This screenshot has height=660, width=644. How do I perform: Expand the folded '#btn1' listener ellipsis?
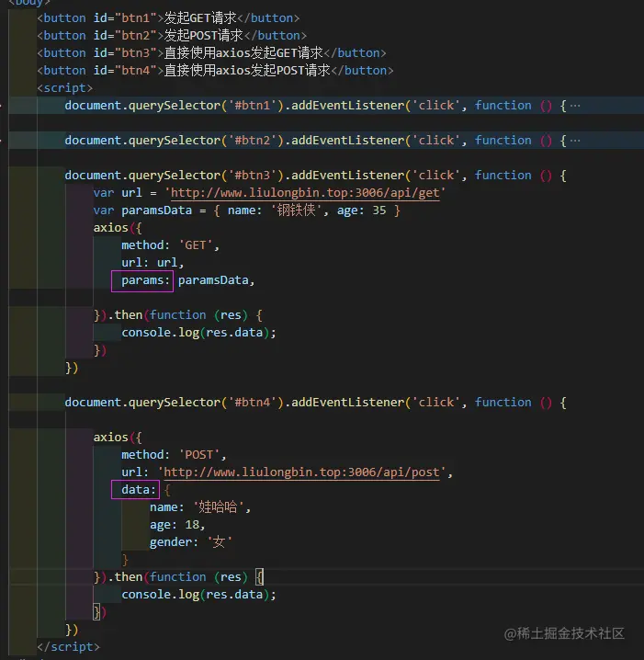(575, 106)
